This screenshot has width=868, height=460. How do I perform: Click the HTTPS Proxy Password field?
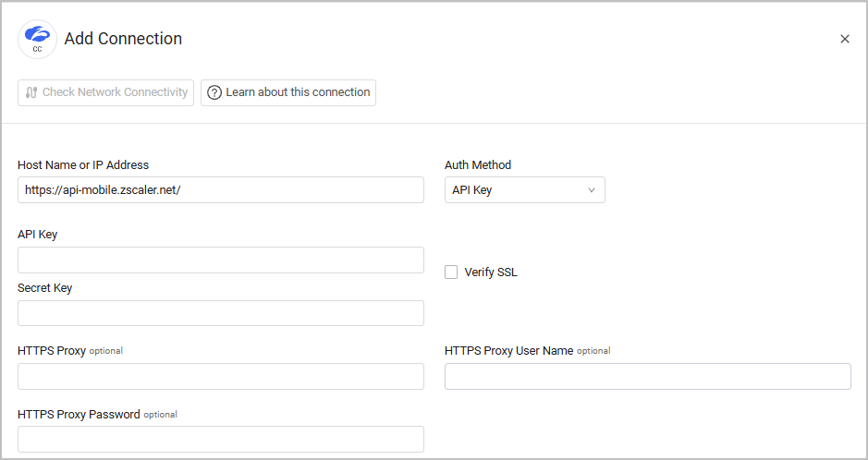[x=220, y=439]
